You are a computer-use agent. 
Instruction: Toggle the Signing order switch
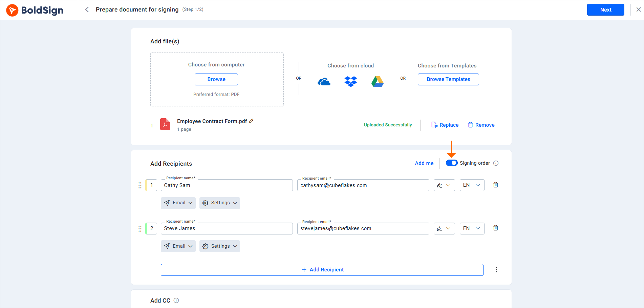(x=452, y=163)
